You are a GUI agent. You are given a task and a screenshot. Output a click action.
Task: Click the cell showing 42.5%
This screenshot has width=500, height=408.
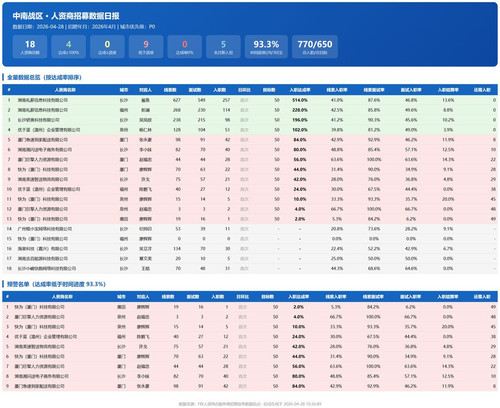point(337,110)
